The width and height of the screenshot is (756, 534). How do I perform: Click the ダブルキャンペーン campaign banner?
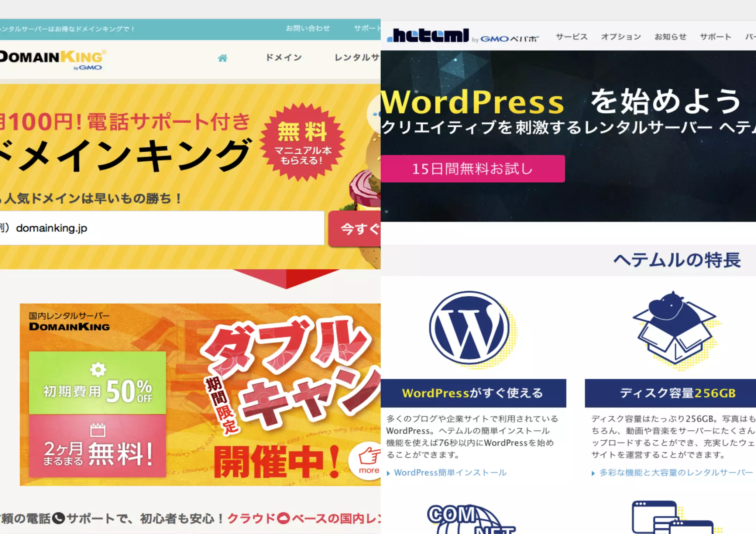coord(200,395)
